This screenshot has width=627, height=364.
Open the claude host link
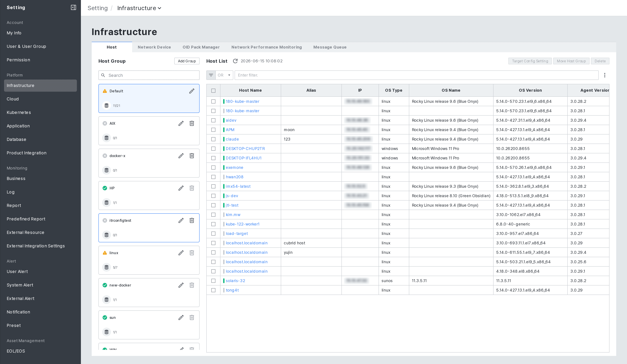pos(232,139)
